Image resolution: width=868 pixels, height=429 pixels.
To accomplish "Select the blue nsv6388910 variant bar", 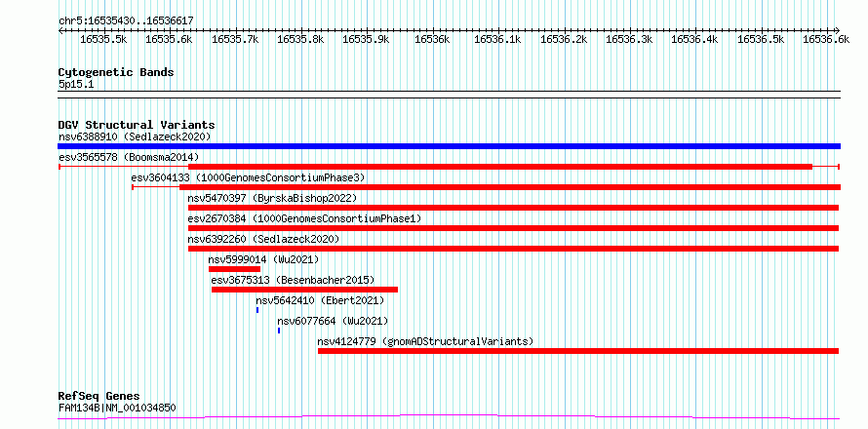I will coord(449,146).
